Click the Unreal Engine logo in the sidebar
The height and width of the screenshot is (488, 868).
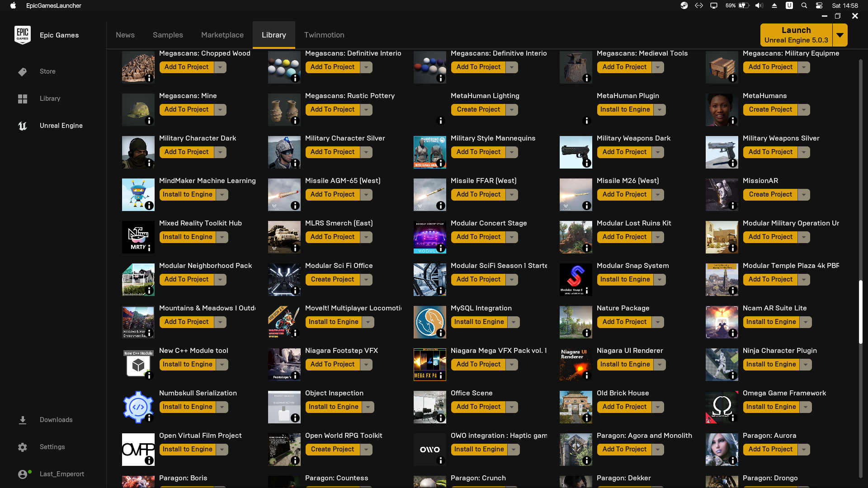[23, 126]
